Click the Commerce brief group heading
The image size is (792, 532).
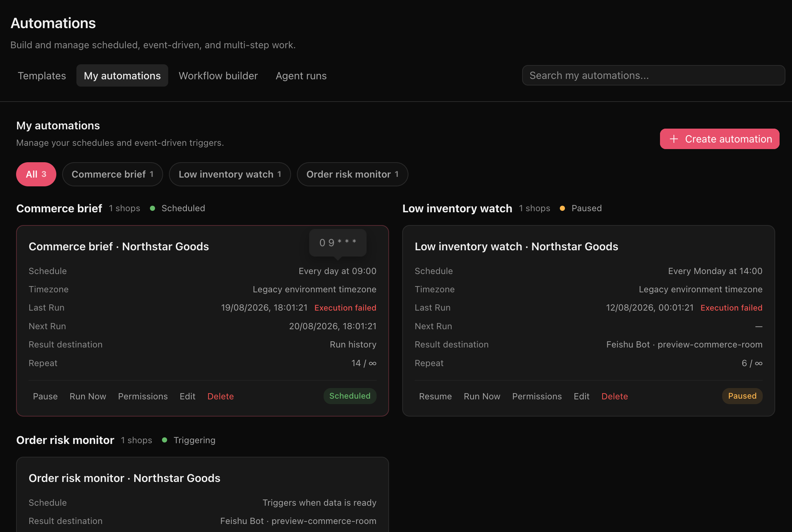[59, 208]
